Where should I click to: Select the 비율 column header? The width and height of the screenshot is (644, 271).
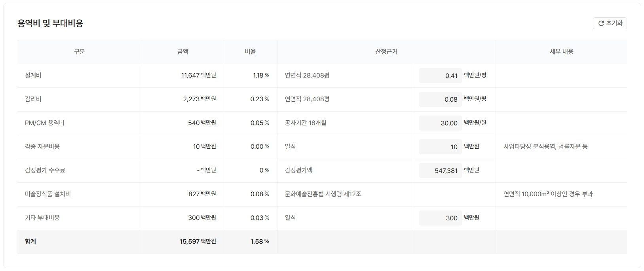point(251,51)
